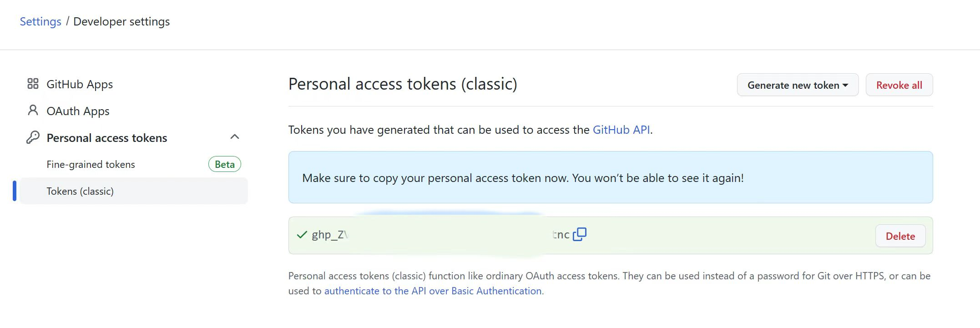Select Tokens (classic) in the sidebar
The image size is (980, 328).
click(x=80, y=191)
